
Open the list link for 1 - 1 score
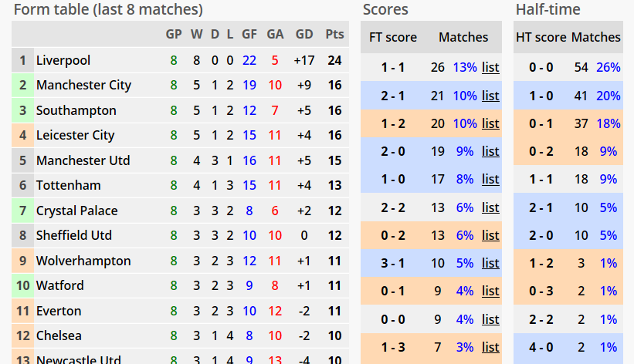tap(490, 67)
